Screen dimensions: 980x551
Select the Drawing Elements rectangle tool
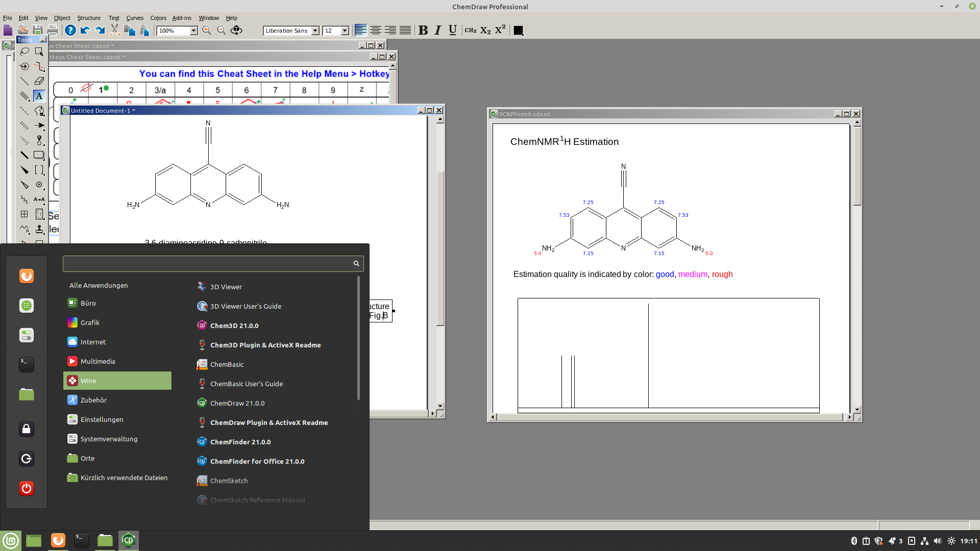tap(39, 155)
